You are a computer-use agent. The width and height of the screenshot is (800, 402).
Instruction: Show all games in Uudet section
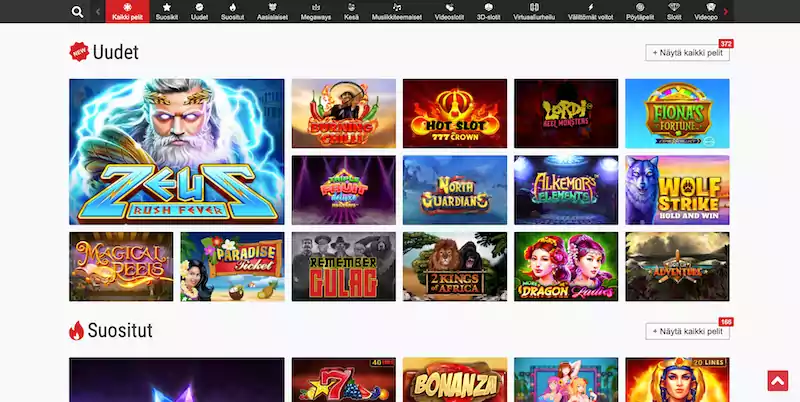(687, 53)
